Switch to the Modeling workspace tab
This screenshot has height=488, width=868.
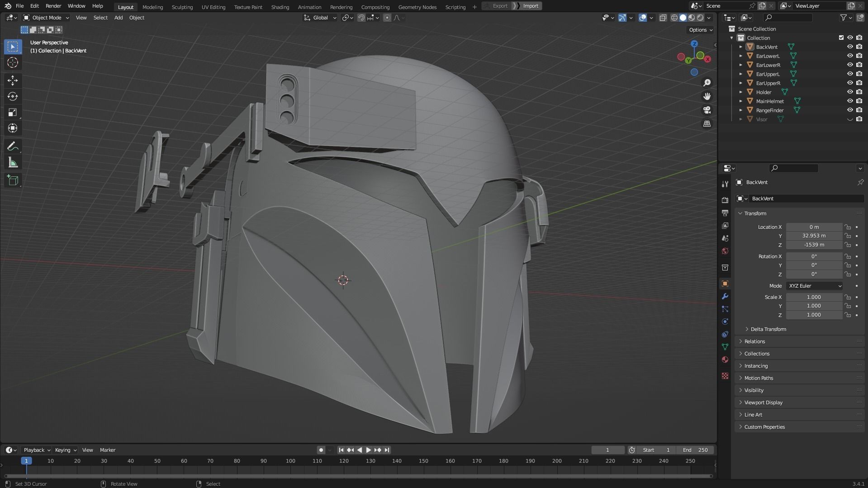pos(152,7)
